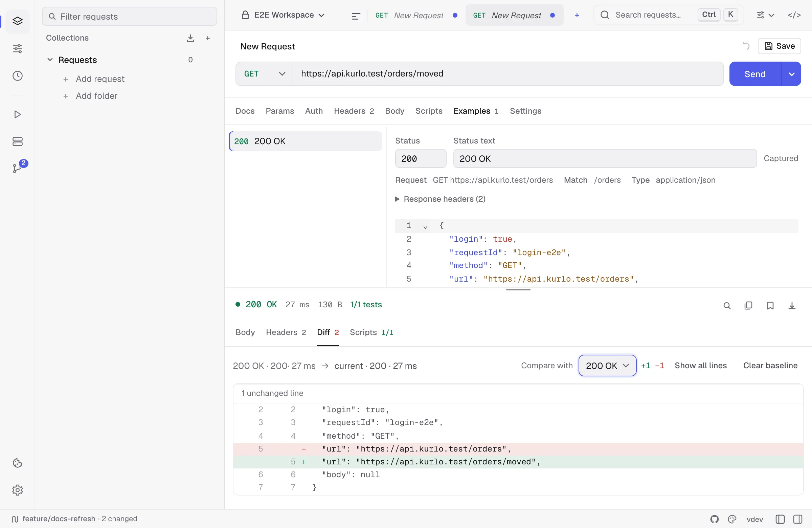Viewport: 812px width, 528px height.
Task: Open the request Scripts tab
Action: click(x=429, y=111)
